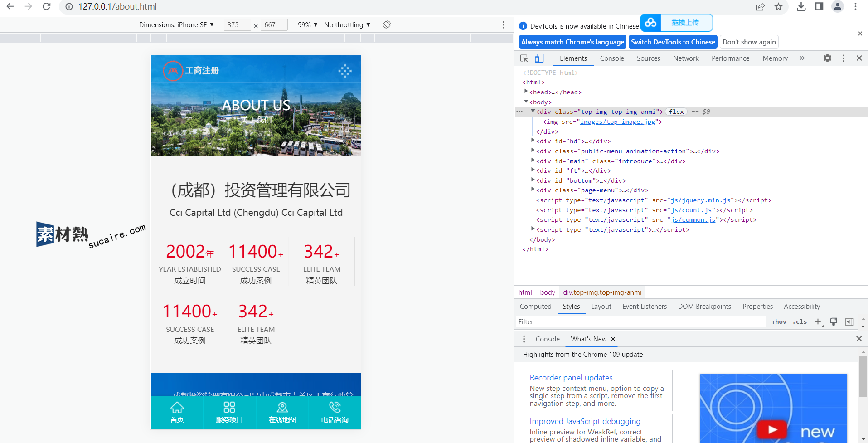Tap the 服务项目 services icon

coord(229,407)
